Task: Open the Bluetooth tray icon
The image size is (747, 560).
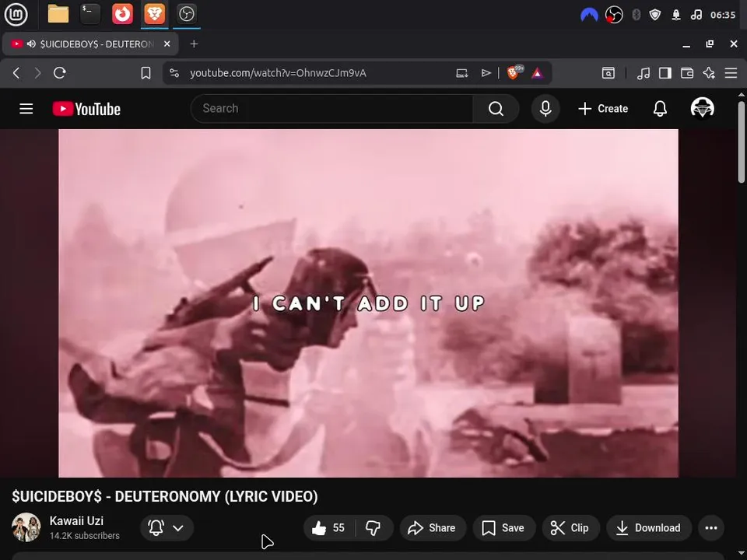Action: pyautogui.click(x=636, y=15)
